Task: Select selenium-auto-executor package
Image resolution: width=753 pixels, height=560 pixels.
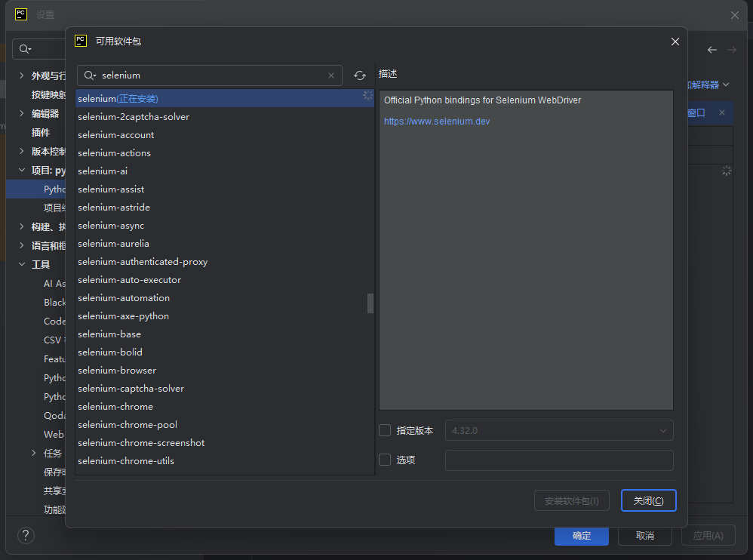Action: tap(224, 279)
